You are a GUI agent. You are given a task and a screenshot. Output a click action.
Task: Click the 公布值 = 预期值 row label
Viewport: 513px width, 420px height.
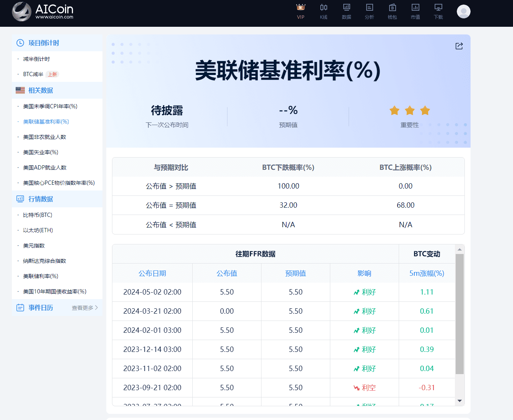click(x=171, y=205)
